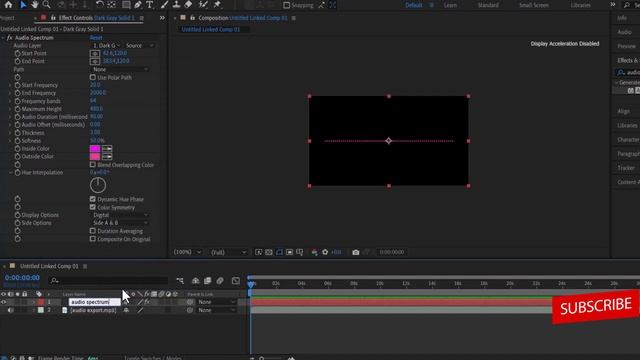This screenshot has width=640, height=360.
Task: Click the Hue Interpolation angle dial
Action: [x=98, y=185]
